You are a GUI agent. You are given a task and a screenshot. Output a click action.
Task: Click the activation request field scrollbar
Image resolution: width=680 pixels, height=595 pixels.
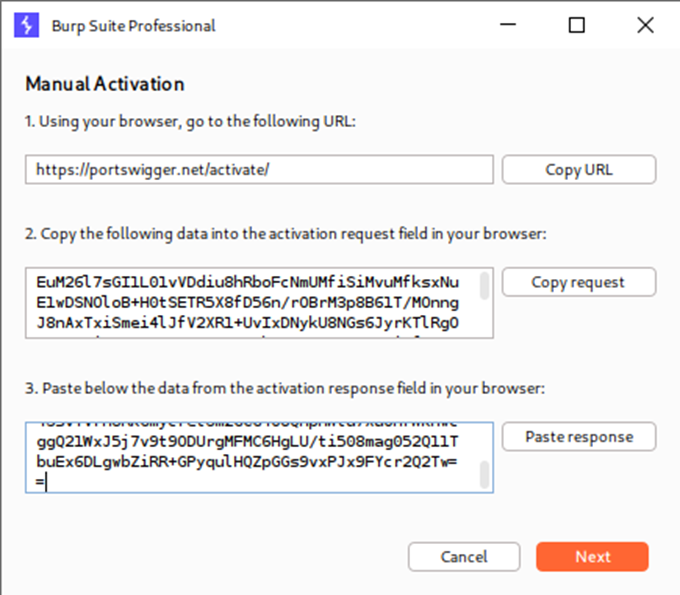(484, 285)
